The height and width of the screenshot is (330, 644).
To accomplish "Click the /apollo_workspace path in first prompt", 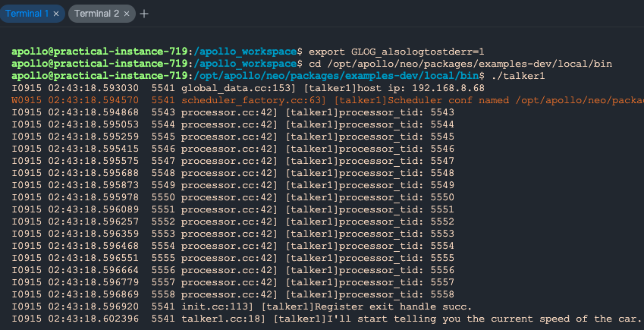I will tap(246, 51).
